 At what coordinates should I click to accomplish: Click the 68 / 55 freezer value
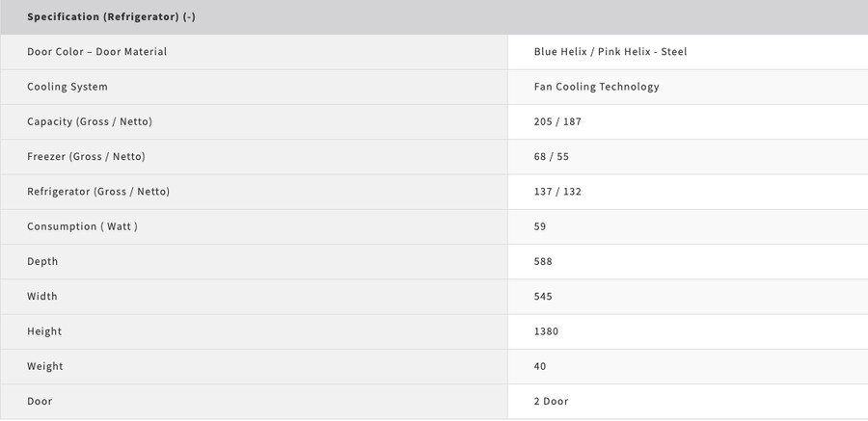[x=552, y=157]
